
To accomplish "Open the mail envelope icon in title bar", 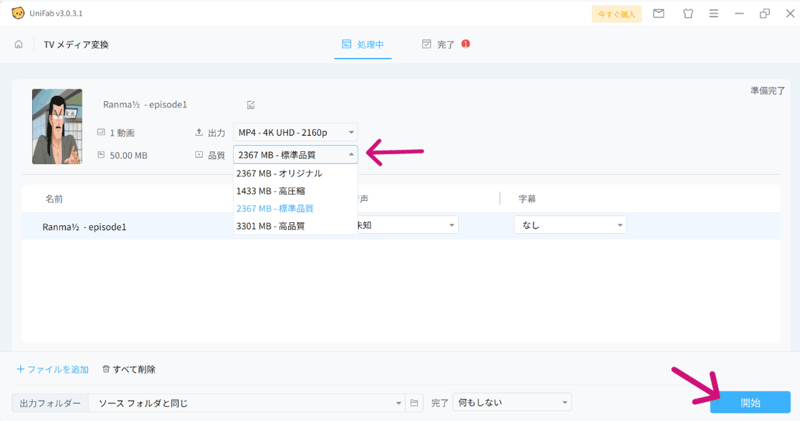I will tap(658, 14).
